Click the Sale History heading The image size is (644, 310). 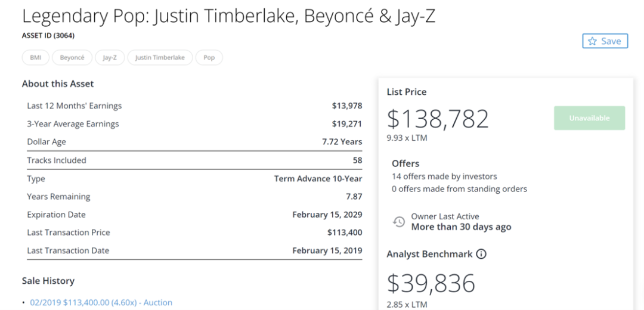coord(48,281)
